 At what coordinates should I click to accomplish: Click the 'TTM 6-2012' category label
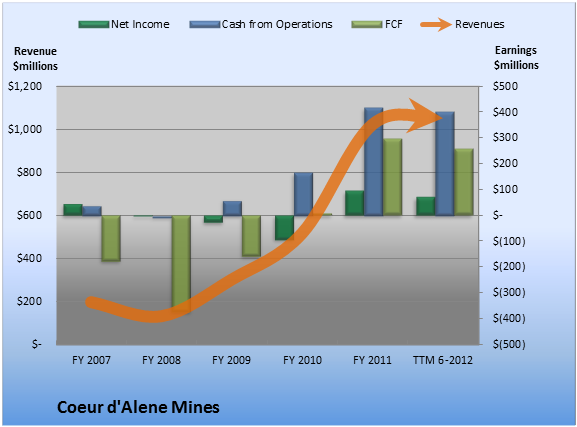coord(443,360)
